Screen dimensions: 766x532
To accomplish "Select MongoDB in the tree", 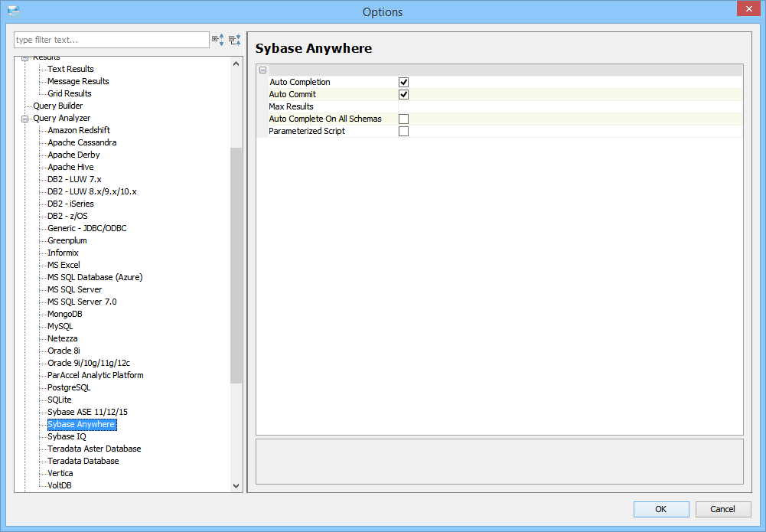I will 65,314.
